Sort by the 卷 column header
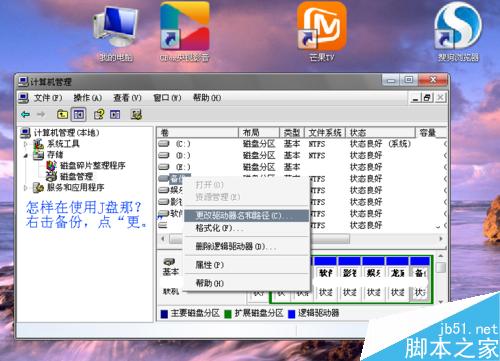The width and height of the screenshot is (500, 361). 198,133
